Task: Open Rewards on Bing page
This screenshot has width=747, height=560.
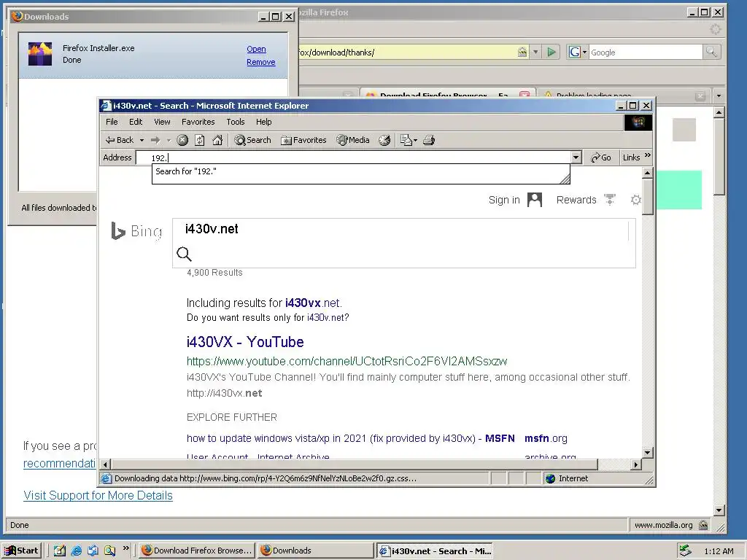Action: [576, 200]
